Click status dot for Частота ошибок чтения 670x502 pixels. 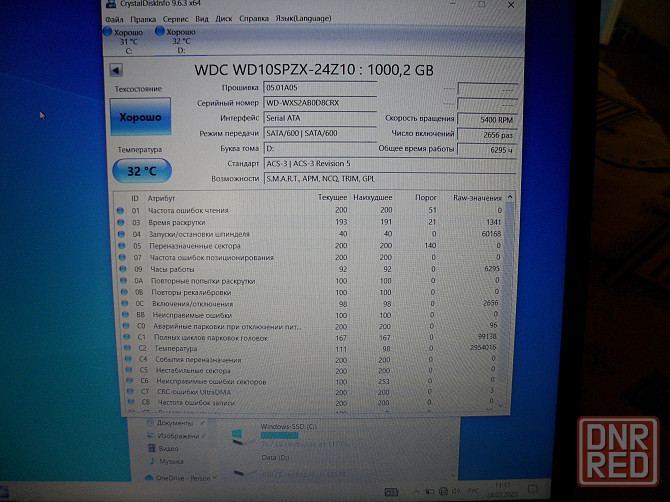pos(120,211)
